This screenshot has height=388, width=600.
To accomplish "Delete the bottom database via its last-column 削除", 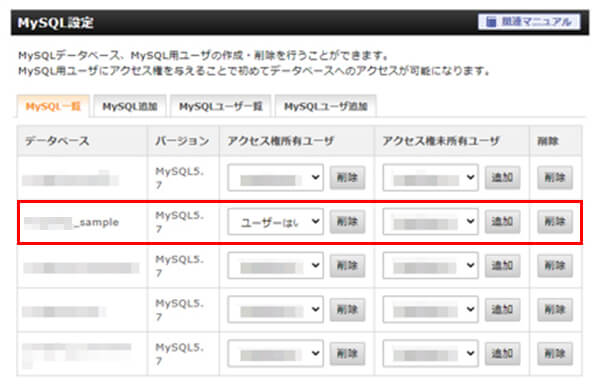I will pyautogui.click(x=555, y=354).
